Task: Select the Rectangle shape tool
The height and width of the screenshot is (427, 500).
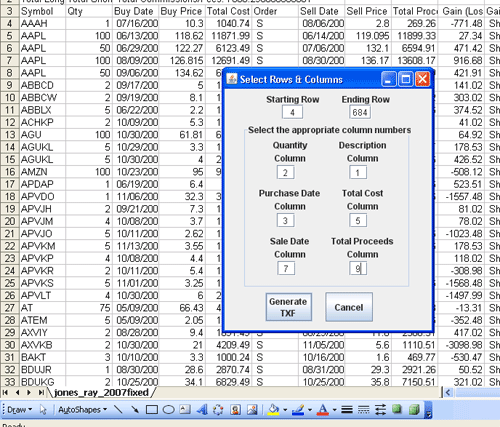Action: 152,409
